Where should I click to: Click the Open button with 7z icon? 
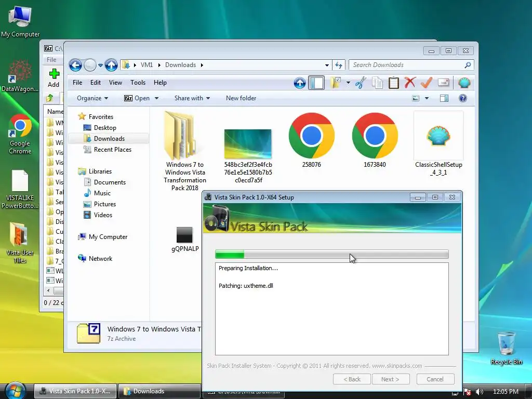(137, 98)
